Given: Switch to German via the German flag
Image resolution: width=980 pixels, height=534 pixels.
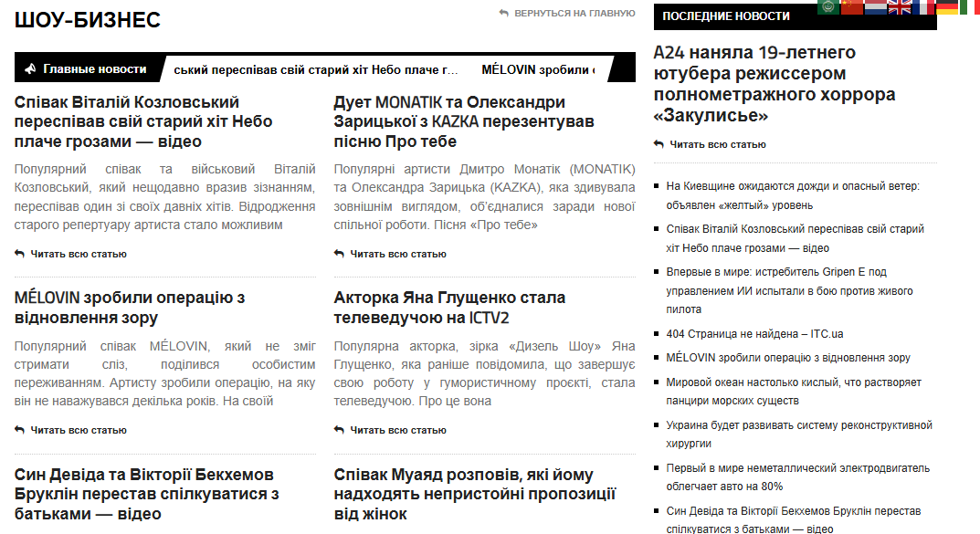Looking at the screenshot, I should (947, 7).
